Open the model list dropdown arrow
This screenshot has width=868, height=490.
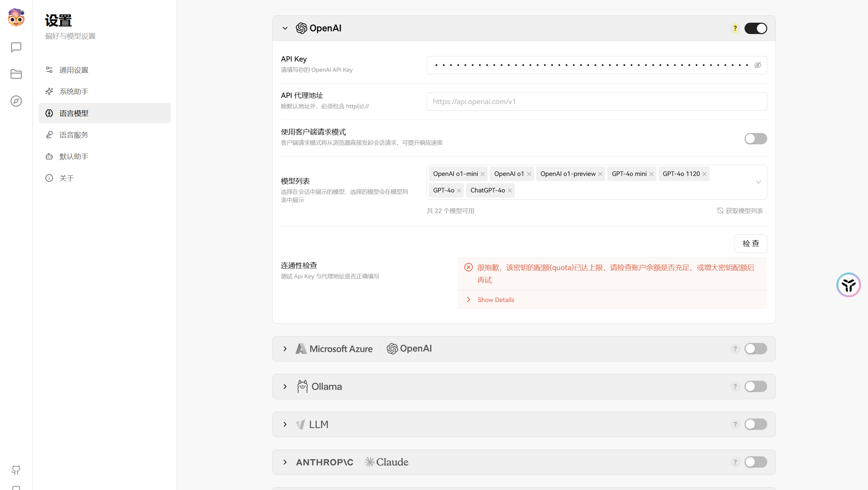(x=758, y=182)
